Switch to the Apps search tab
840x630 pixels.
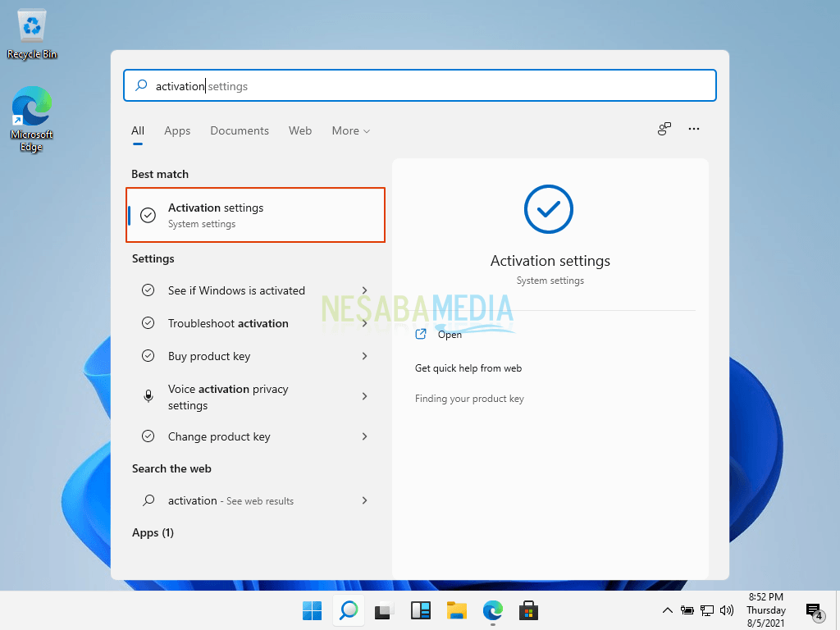click(177, 130)
